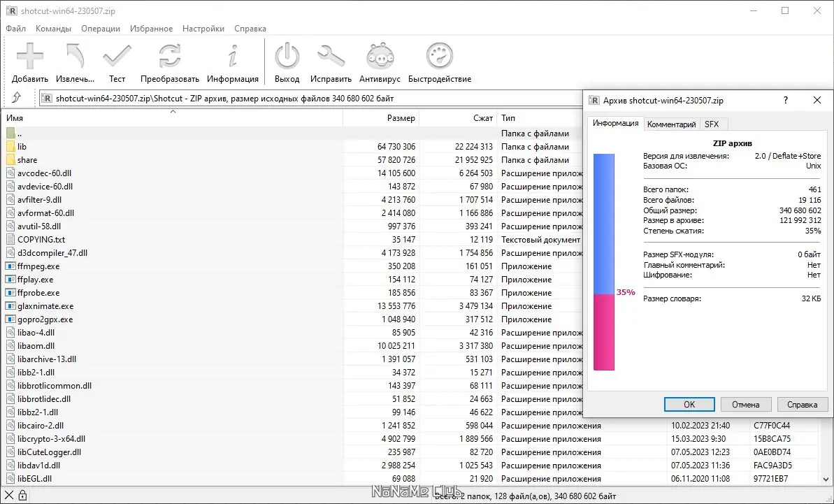This screenshot has width=834, height=504.
Task: Click the Извлечь (Extract) toolbar icon
Action: (x=75, y=56)
